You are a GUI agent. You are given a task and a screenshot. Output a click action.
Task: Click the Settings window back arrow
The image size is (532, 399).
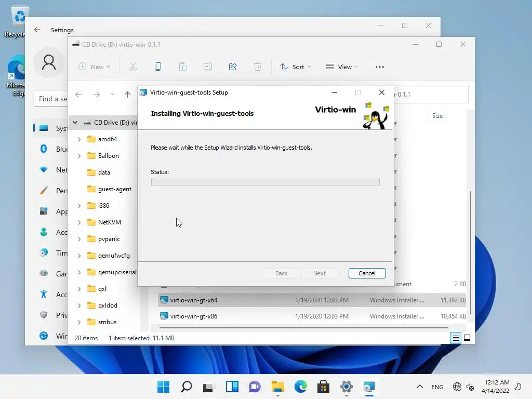37,30
